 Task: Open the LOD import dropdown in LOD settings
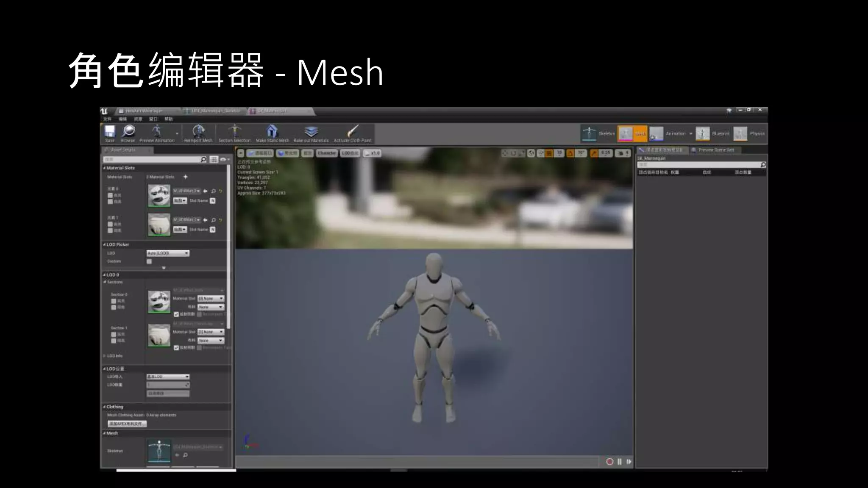point(168,377)
